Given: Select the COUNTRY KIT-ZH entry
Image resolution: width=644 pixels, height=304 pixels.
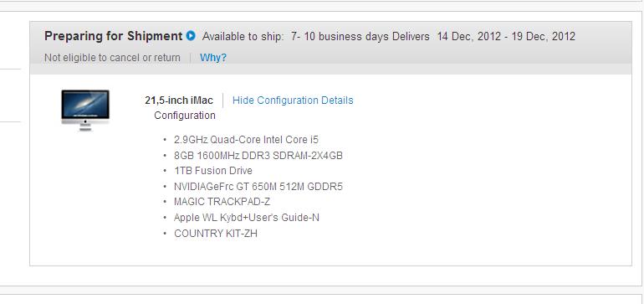Looking at the screenshot, I should click(216, 234).
